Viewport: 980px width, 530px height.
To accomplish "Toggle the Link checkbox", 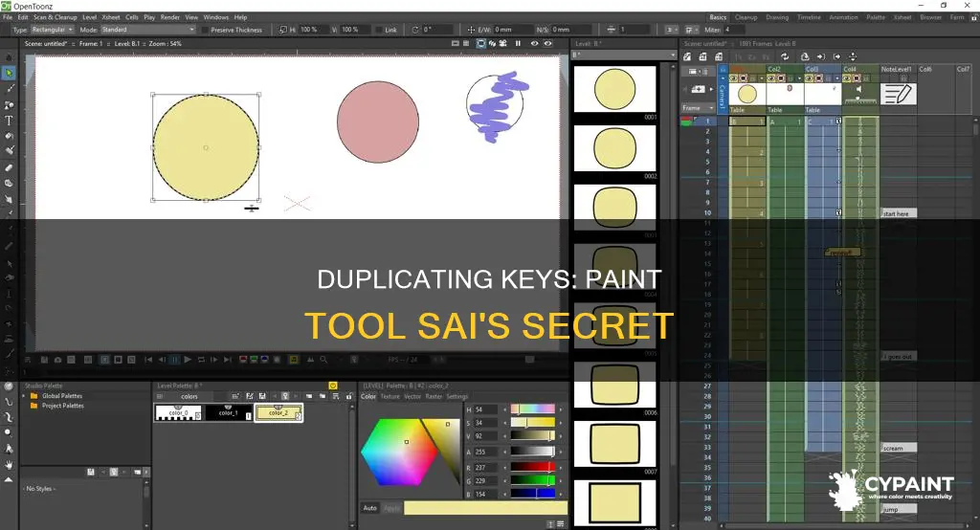I will click(379, 30).
